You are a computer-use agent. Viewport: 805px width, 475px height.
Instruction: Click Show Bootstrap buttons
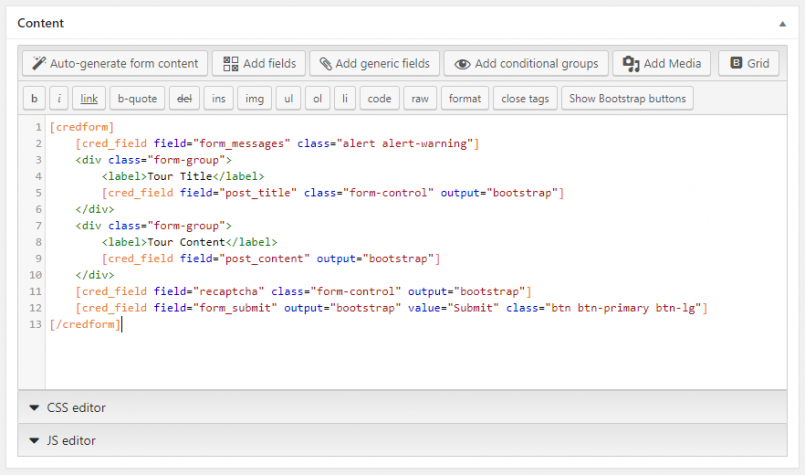pos(627,98)
